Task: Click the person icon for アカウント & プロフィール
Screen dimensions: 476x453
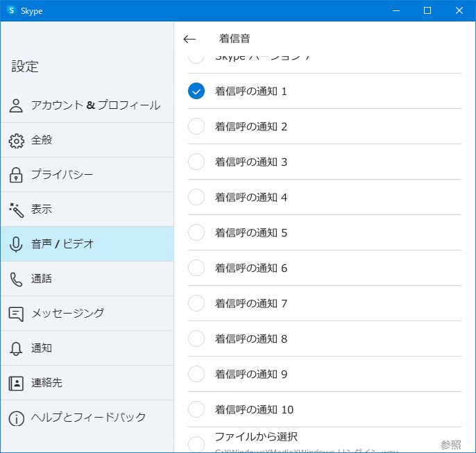Action: (x=16, y=105)
